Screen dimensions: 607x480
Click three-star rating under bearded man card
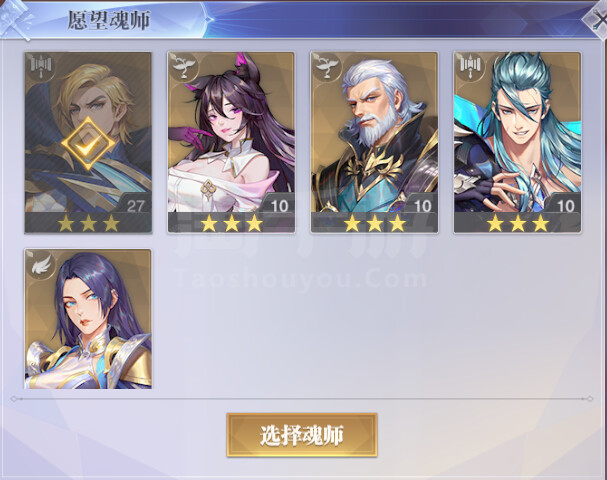point(375,223)
